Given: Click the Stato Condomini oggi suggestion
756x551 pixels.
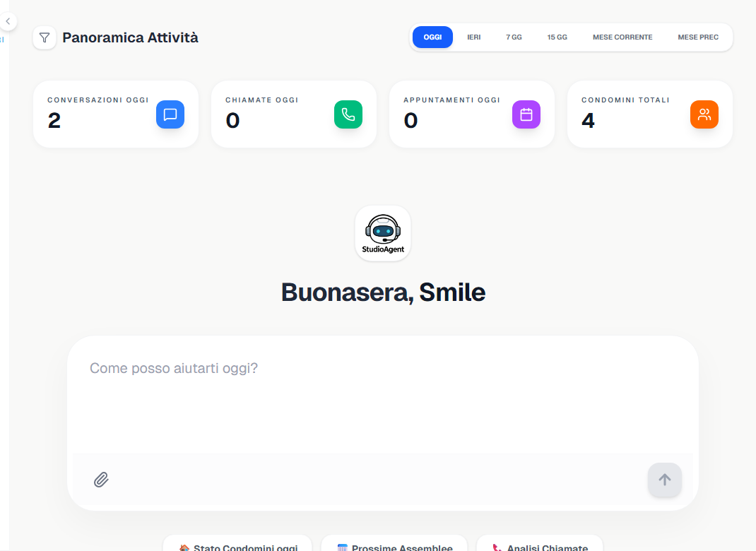Looking at the screenshot, I should click(237, 546).
